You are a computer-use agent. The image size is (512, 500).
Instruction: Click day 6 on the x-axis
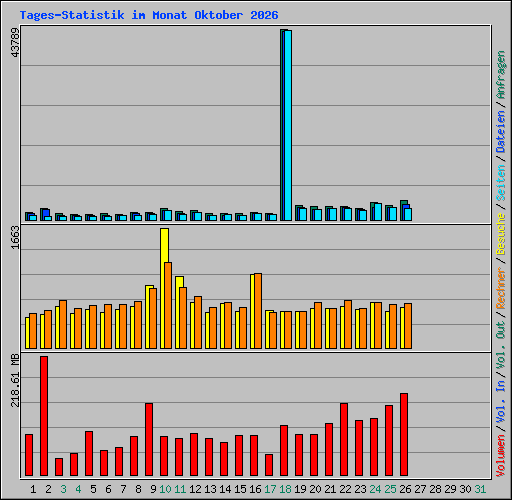coord(108,489)
